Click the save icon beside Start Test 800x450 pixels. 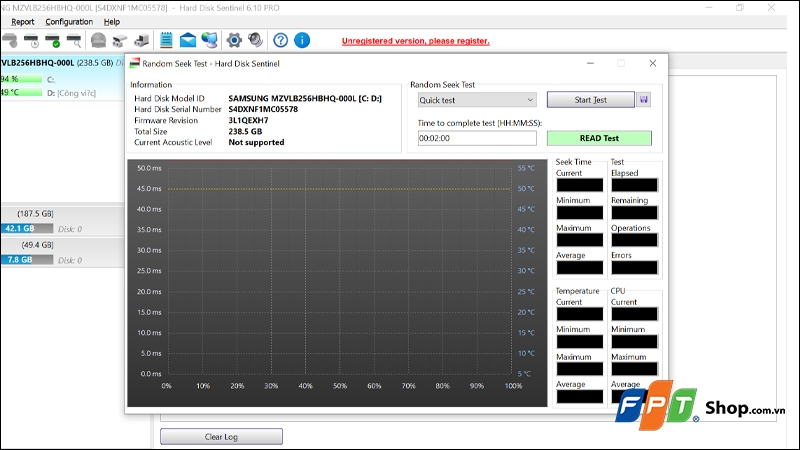click(x=643, y=99)
